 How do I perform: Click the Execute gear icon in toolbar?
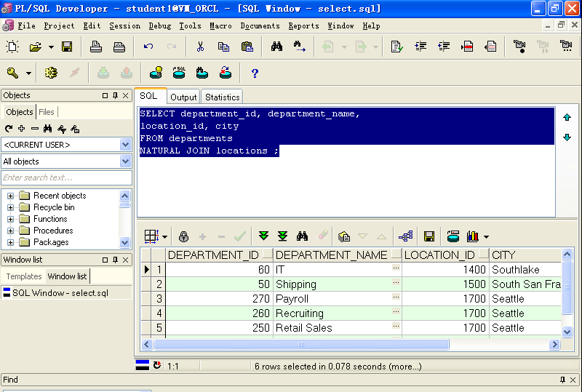pos(51,73)
